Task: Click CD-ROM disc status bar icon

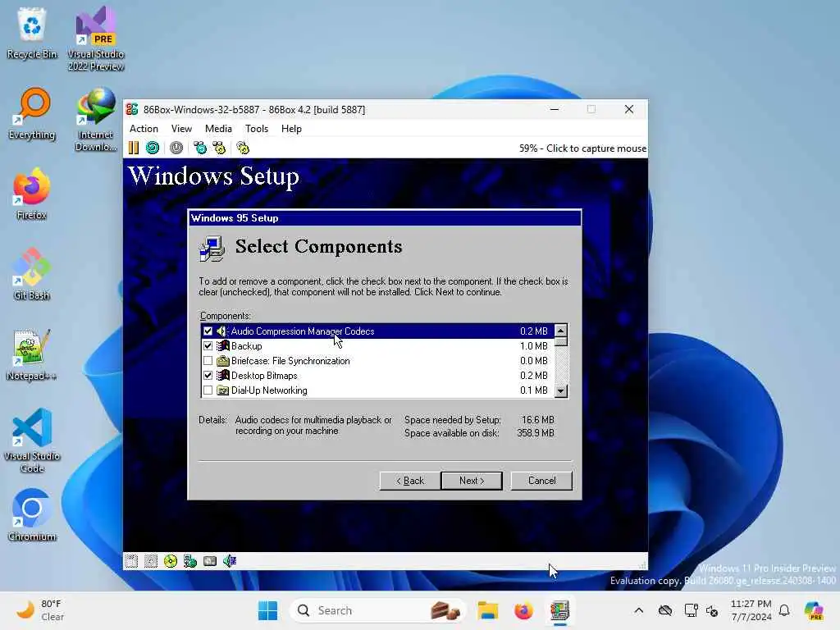Action: pos(171,561)
